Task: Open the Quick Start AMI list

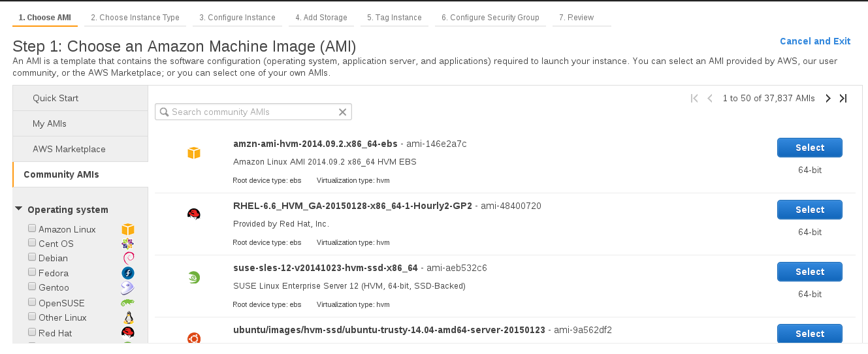Action: coord(56,98)
